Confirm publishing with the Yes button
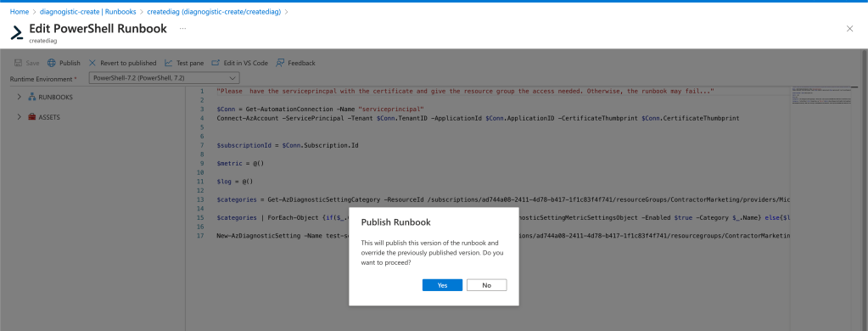Screen dimensions: 868x331 pos(442,285)
